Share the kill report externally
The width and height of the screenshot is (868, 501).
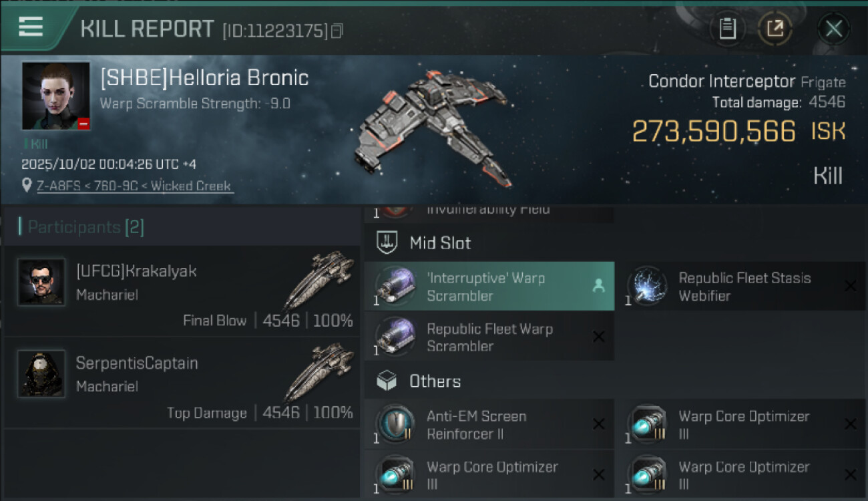pyautogui.click(x=775, y=29)
